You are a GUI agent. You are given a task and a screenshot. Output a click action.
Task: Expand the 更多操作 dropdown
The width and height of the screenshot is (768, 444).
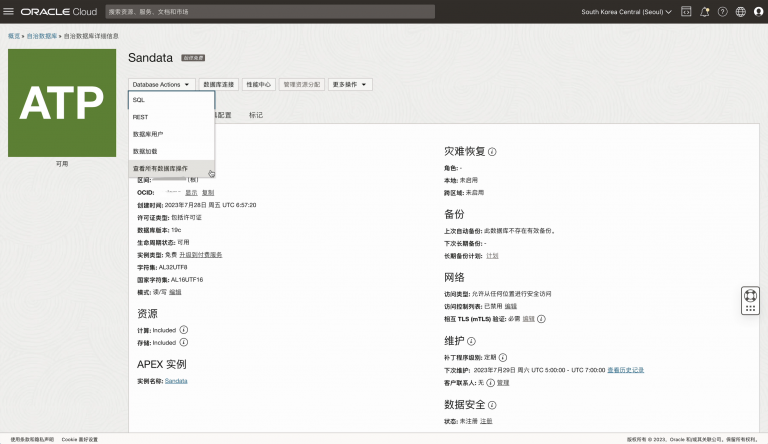(351, 85)
